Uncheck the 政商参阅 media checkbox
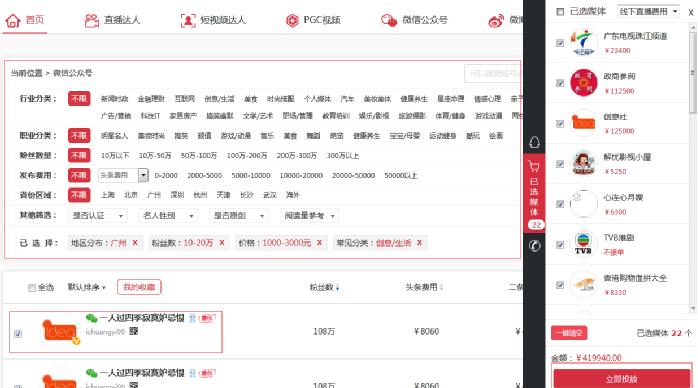 560,83
